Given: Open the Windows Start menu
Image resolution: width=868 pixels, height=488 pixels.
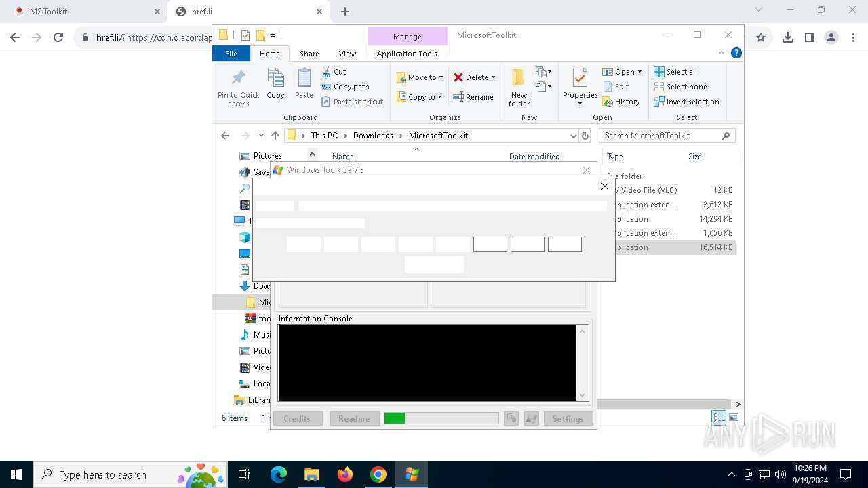Looking at the screenshot, I should 16,474.
